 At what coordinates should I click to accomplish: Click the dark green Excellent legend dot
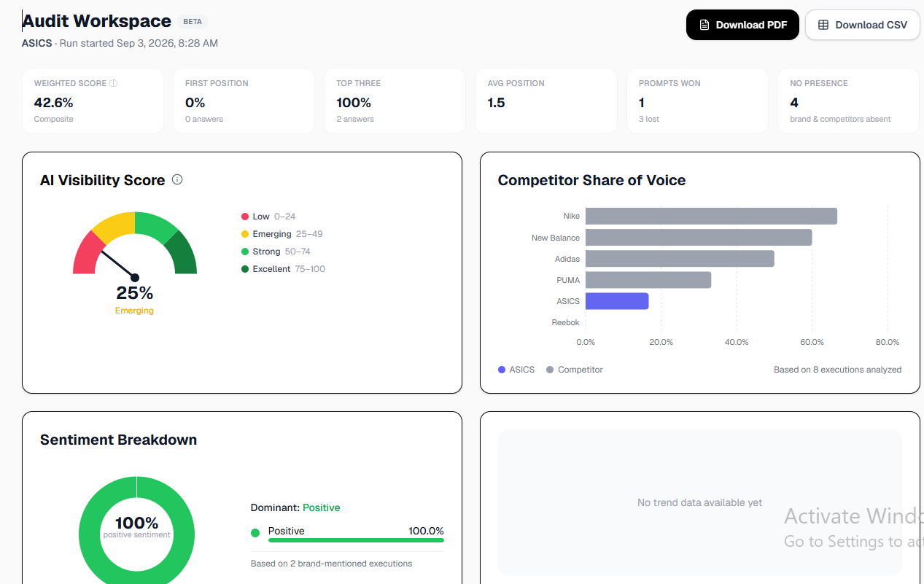(245, 269)
